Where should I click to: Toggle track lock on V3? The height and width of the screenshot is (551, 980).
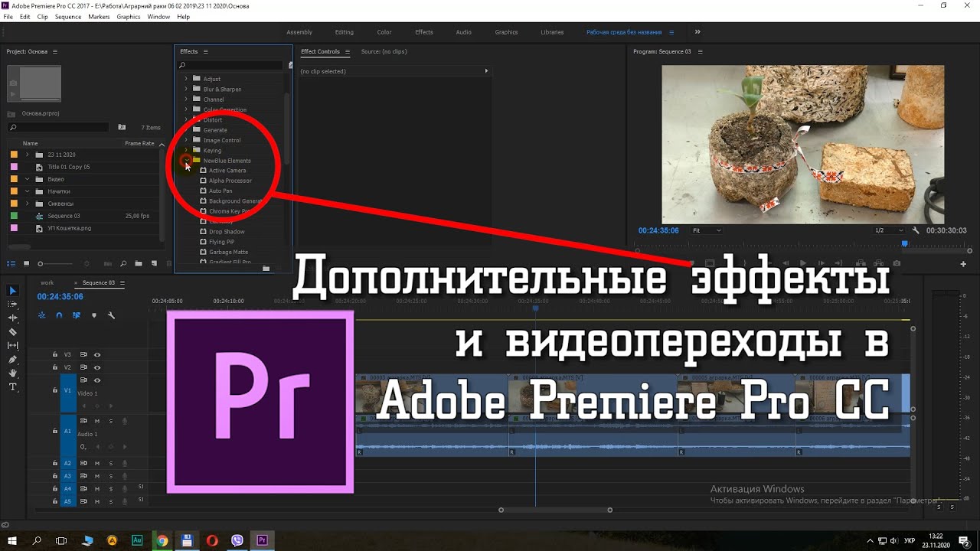click(55, 355)
